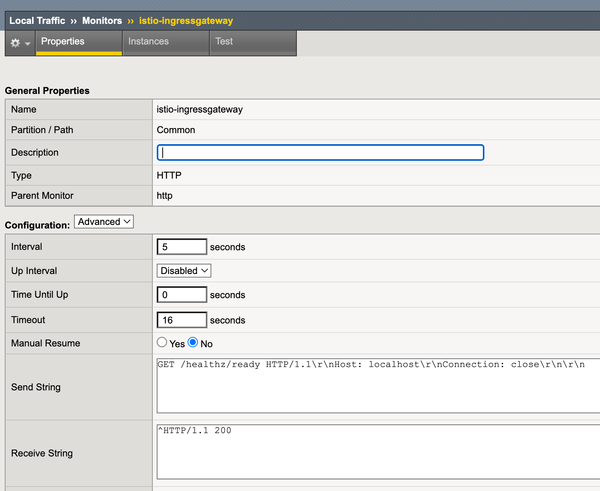Expand the Configuration Advanced dropdown
Viewport: 600px width, 491px height.
click(104, 221)
